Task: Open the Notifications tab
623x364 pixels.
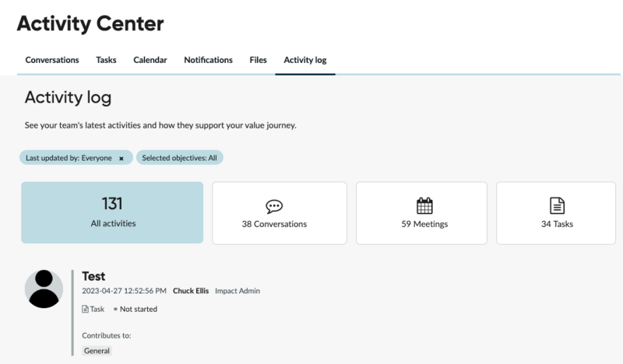Action: [208, 60]
